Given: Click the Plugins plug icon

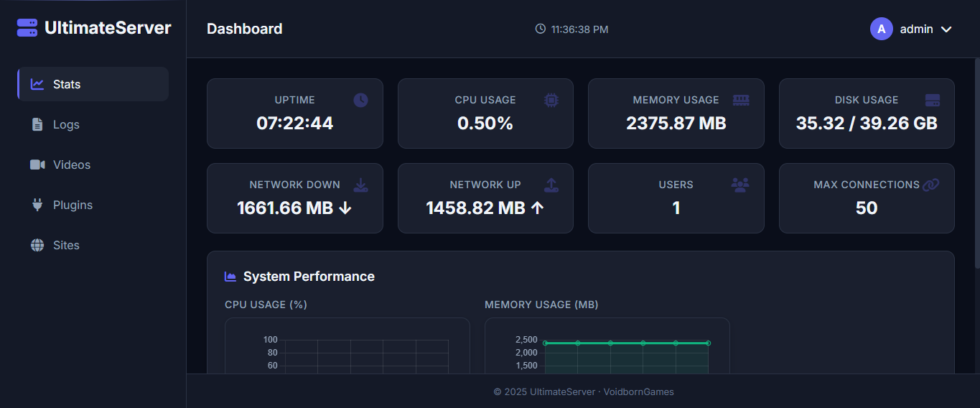Looking at the screenshot, I should tap(37, 205).
